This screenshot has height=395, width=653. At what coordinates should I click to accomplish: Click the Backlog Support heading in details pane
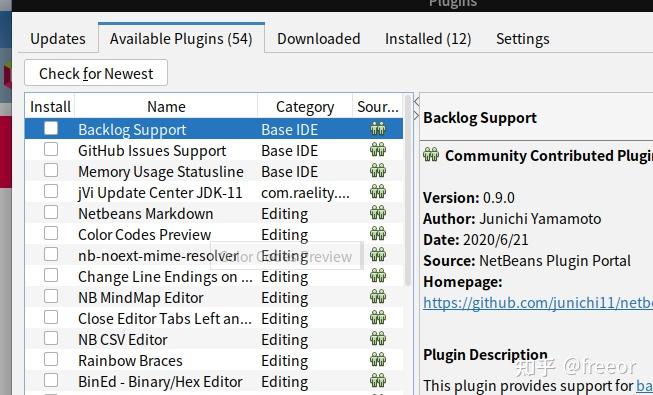pyautogui.click(x=480, y=118)
